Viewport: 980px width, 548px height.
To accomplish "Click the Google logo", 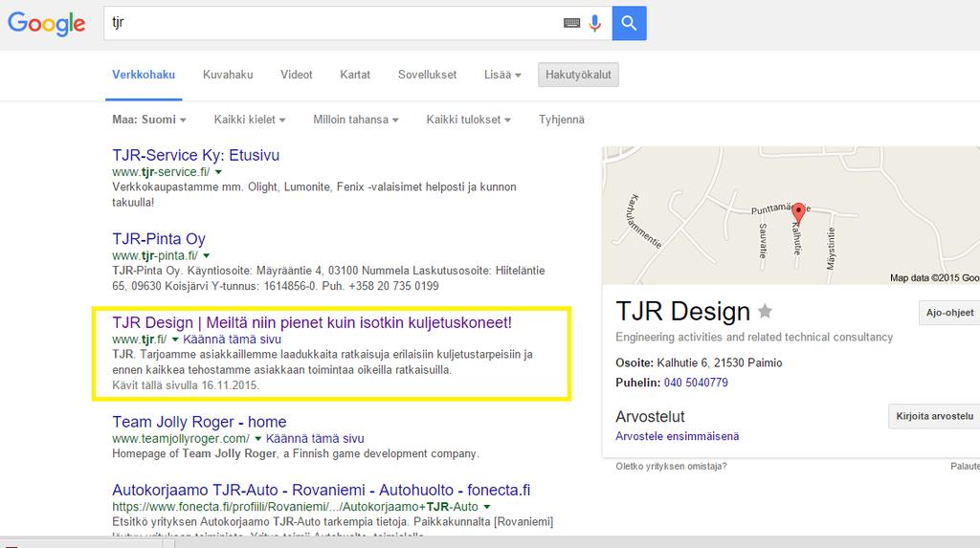I will [46, 24].
